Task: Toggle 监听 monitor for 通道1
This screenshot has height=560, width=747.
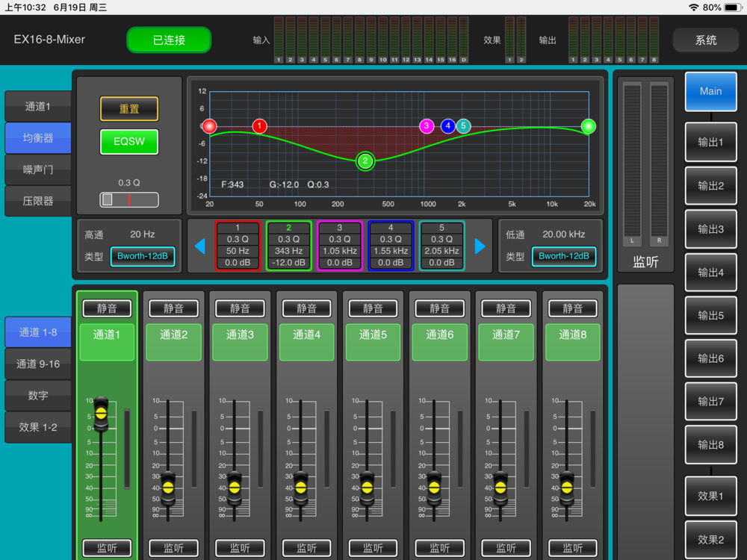Action: [x=107, y=548]
